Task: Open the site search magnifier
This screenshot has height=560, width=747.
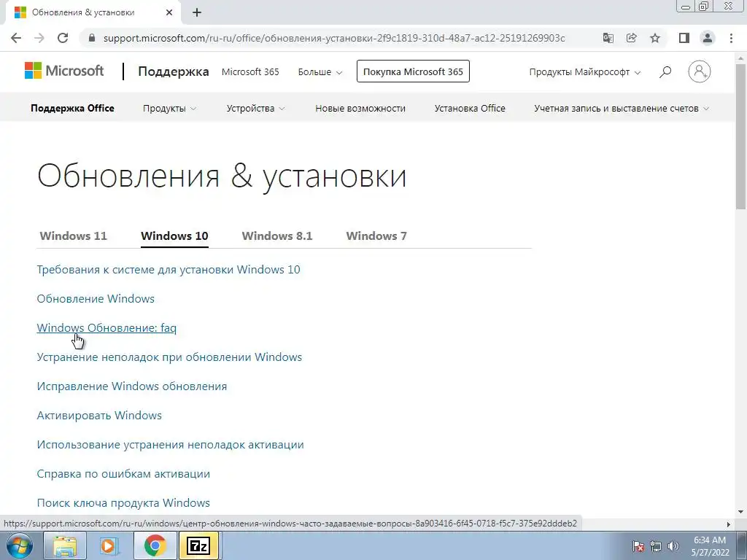Action: coord(665,72)
